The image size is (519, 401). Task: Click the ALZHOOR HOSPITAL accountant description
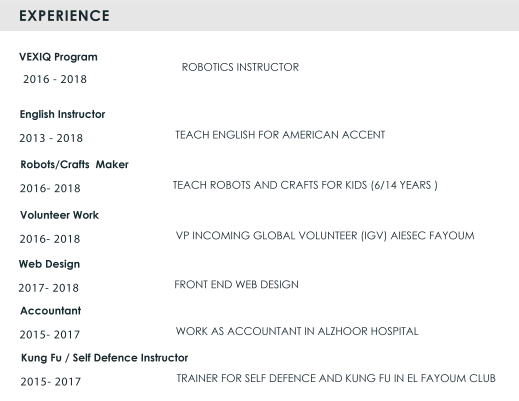297,331
